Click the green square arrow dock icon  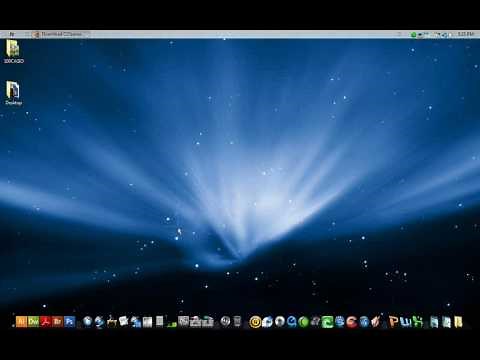click(328, 322)
